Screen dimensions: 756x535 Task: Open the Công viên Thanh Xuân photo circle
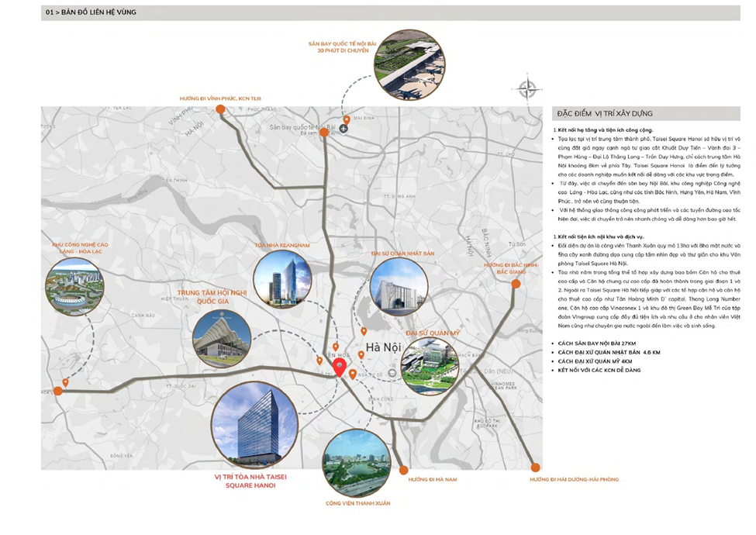click(357, 463)
